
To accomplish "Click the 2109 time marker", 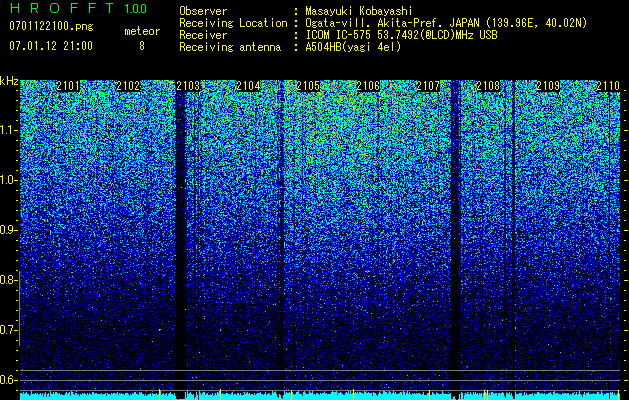I will (x=548, y=86).
